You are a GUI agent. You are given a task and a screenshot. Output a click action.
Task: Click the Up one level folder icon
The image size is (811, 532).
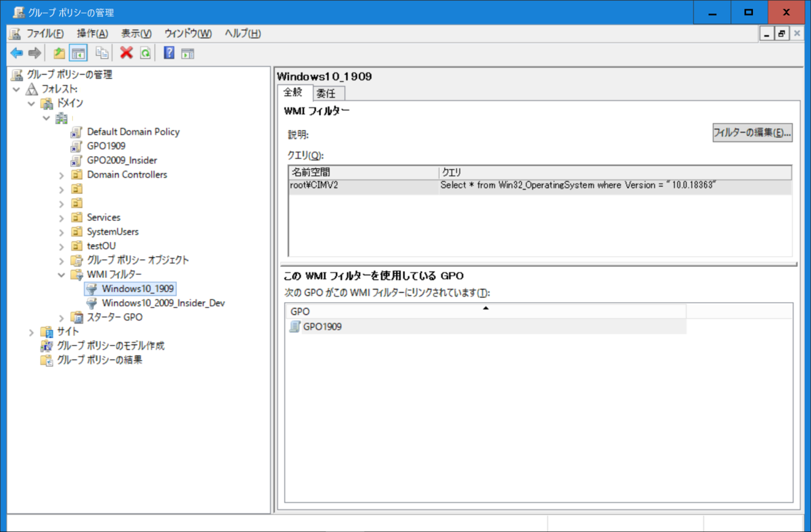(x=59, y=53)
